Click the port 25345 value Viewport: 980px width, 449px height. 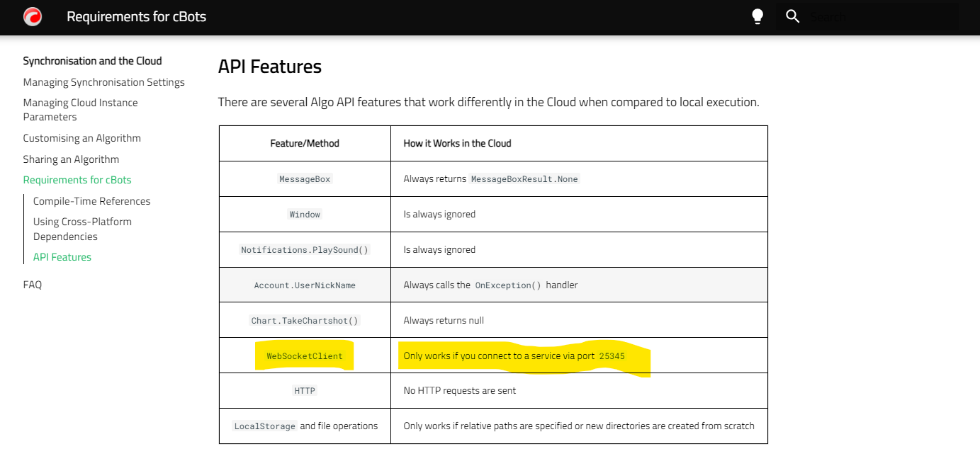[x=612, y=356]
